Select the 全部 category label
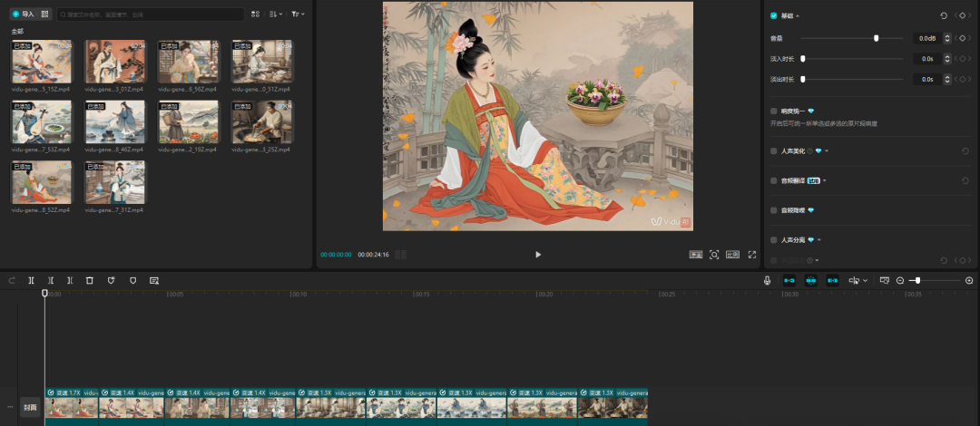Image resolution: width=980 pixels, height=426 pixels. point(17,31)
